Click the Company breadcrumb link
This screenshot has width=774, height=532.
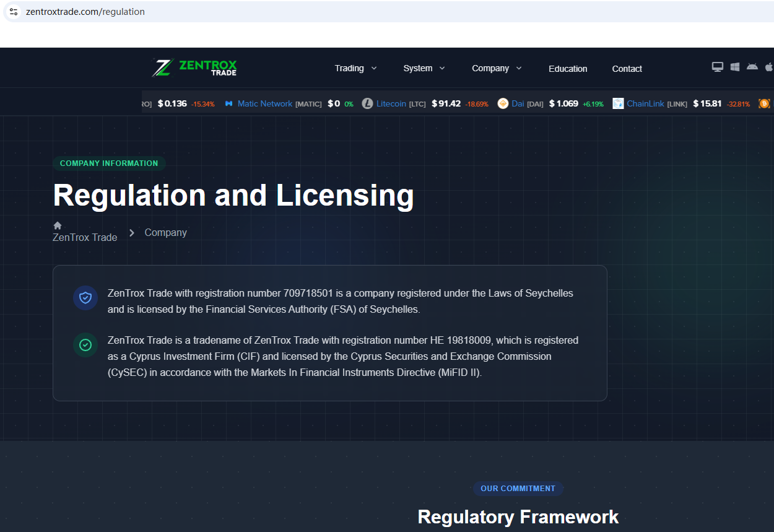(165, 232)
